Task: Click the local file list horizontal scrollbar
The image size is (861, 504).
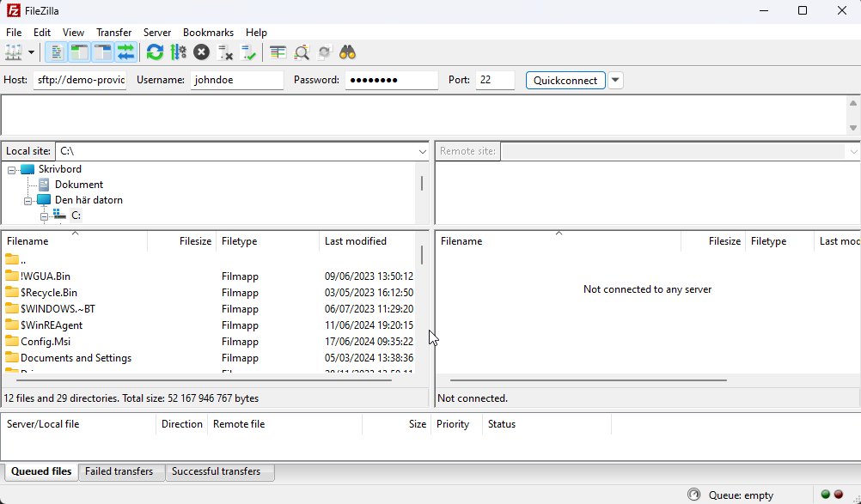Action: (x=198, y=380)
